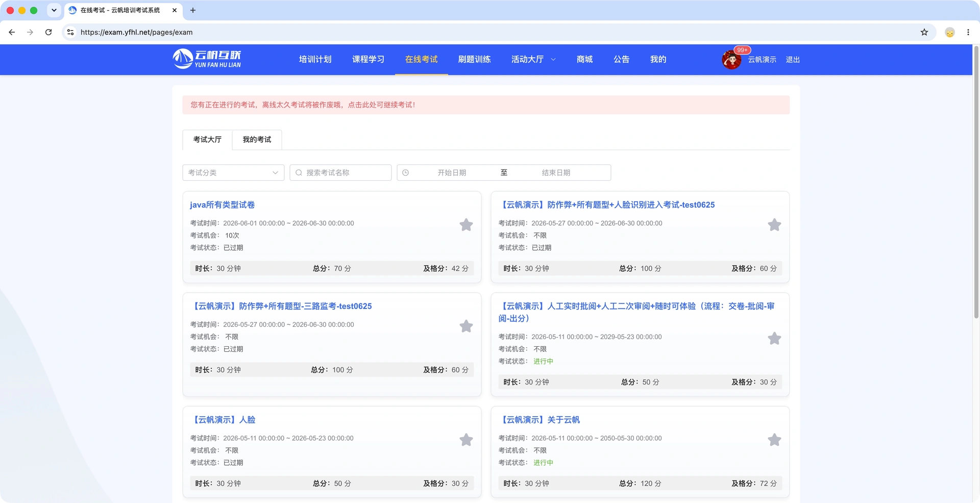Select 在线考试 in the nav bar
This screenshot has width=980, height=503.
[421, 59]
